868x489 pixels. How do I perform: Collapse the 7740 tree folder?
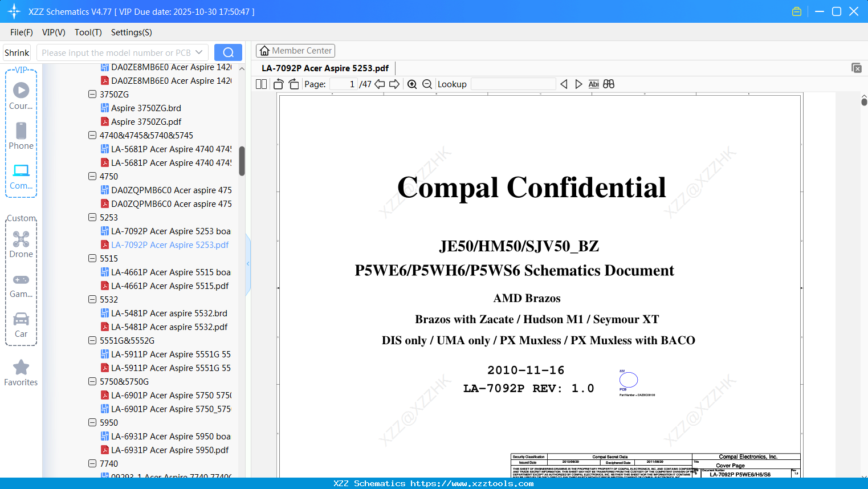pyautogui.click(x=92, y=464)
